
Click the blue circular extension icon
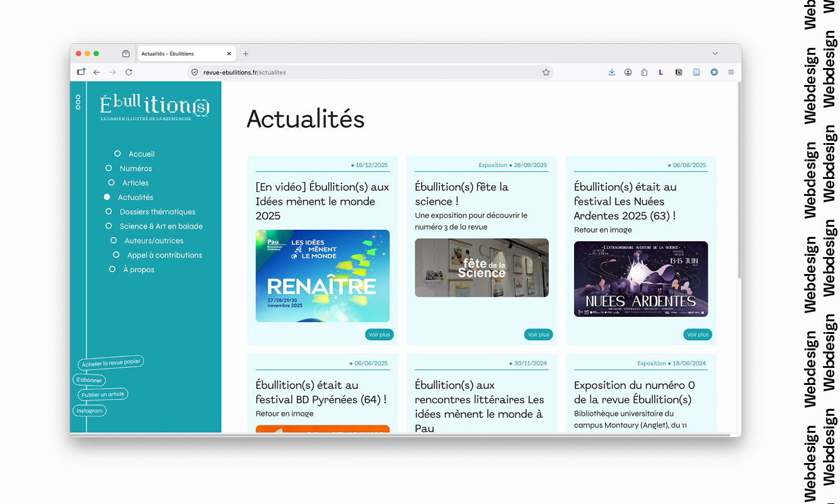[714, 72]
